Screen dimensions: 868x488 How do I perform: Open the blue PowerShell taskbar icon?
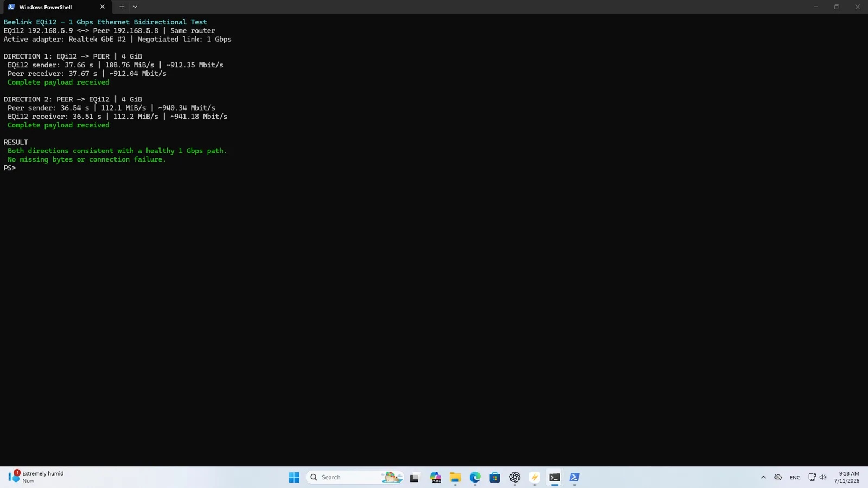tap(575, 477)
